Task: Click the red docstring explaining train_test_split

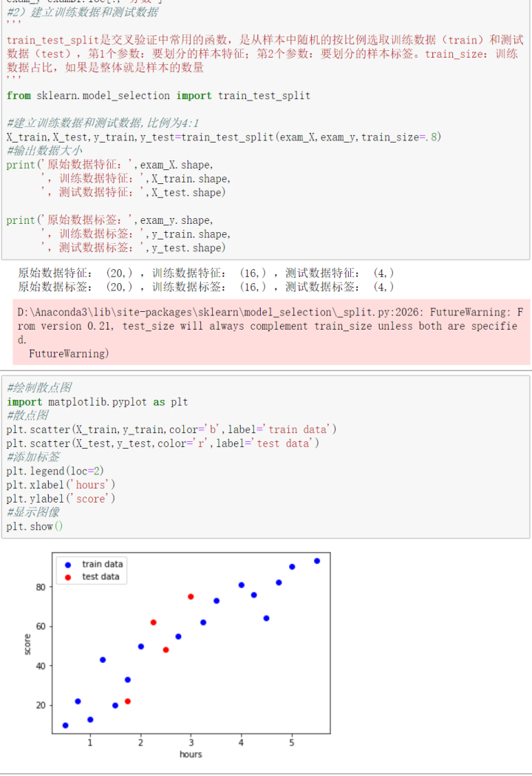Action: pos(265,53)
